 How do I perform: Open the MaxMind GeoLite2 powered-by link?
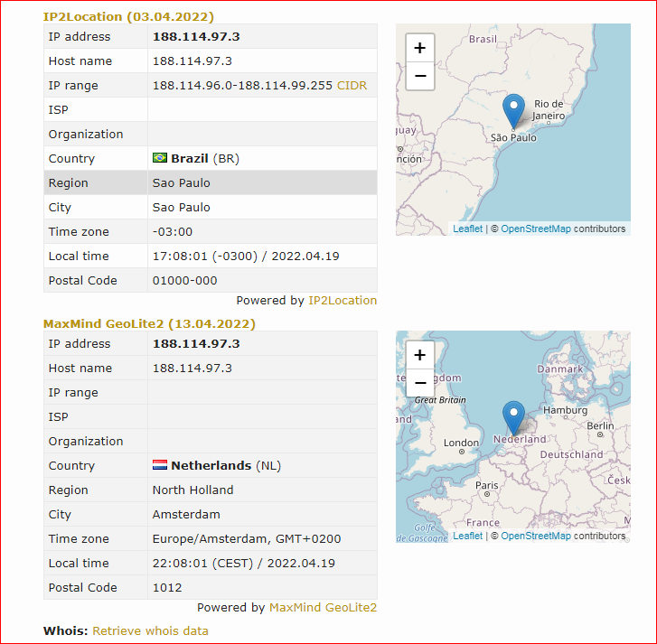(x=323, y=608)
